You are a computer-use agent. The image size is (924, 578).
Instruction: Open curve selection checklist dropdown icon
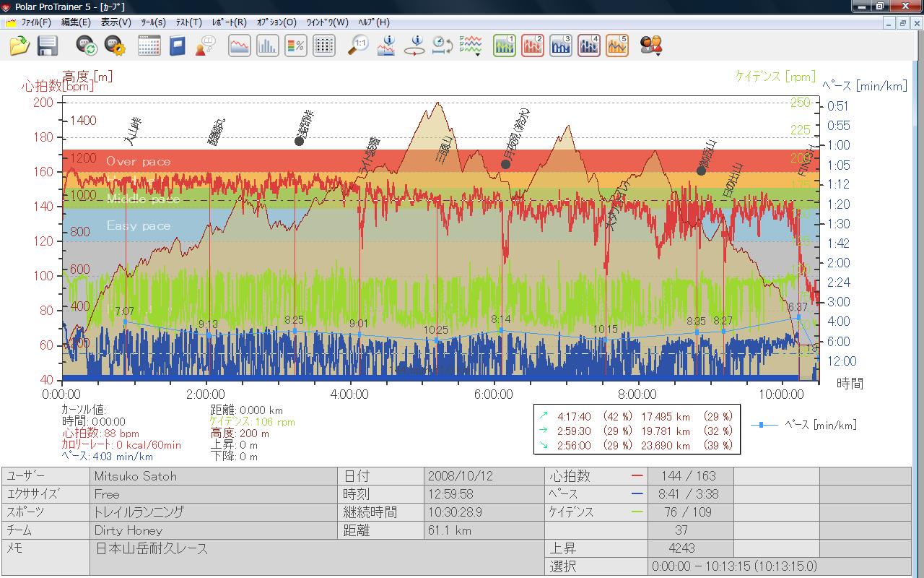[471, 46]
